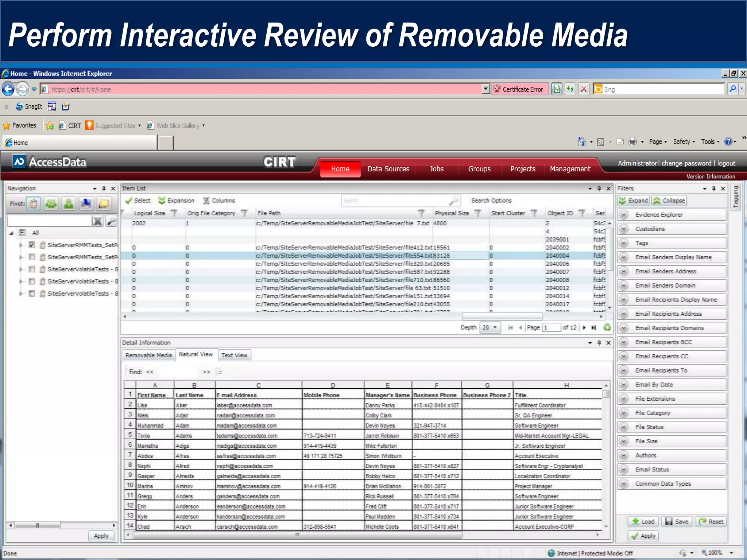Click the Navigation horizontal scrollbar thumb

click(x=38, y=525)
